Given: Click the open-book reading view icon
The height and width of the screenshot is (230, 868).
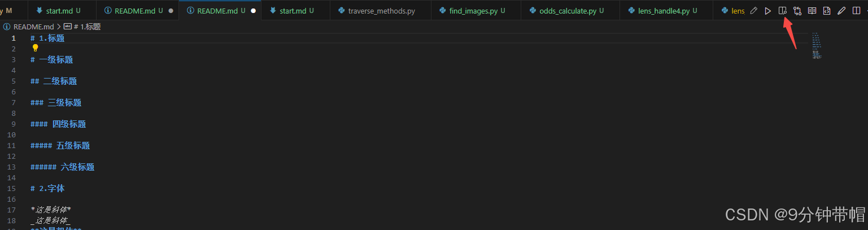Looking at the screenshot, I should [812, 11].
